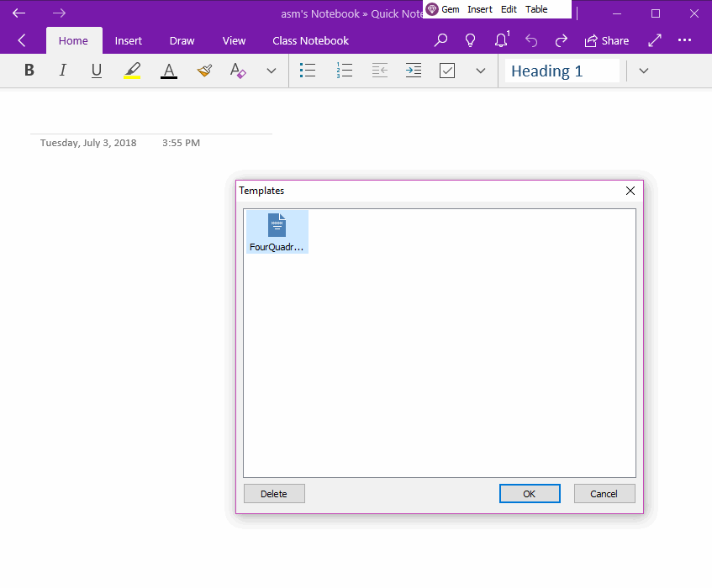
Task: Open the more options ellipsis
Action: (x=684, y=40)
